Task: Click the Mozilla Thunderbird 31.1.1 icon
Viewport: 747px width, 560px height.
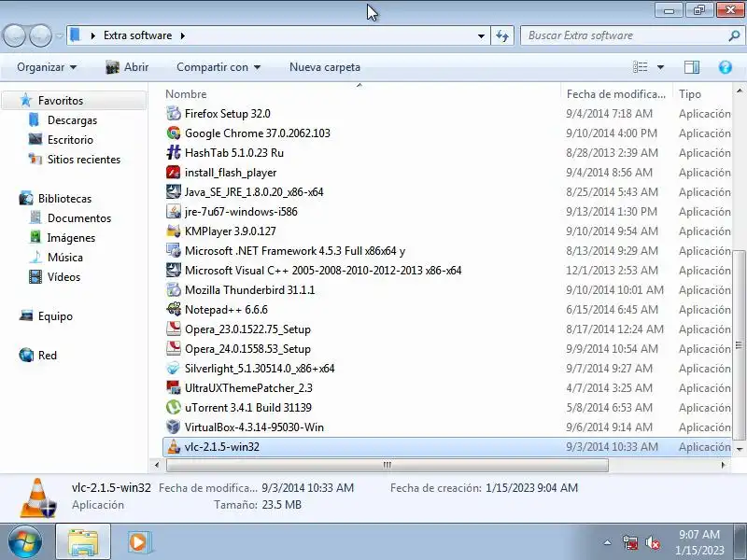Action: (174, 289)
